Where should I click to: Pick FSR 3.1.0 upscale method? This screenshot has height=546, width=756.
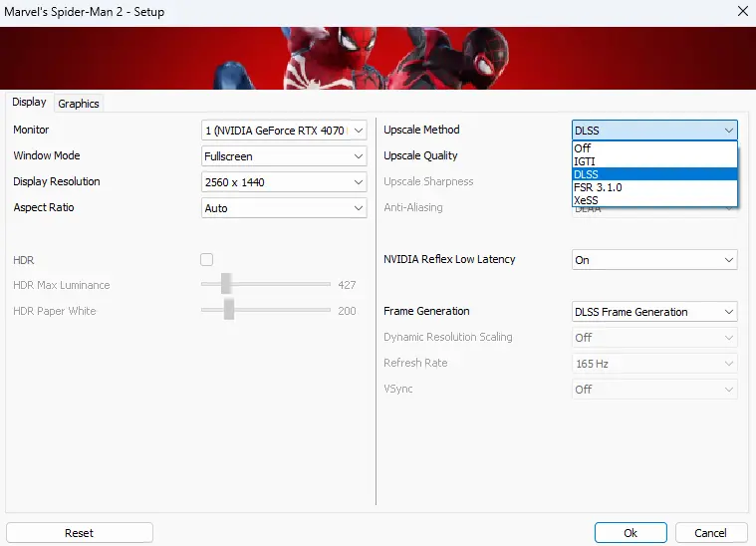click(x=654, y=187)
